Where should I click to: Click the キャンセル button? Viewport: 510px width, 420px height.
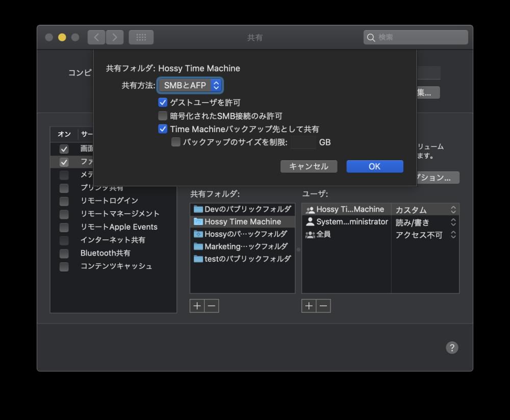pyautogui.click(x=309, y=166)
